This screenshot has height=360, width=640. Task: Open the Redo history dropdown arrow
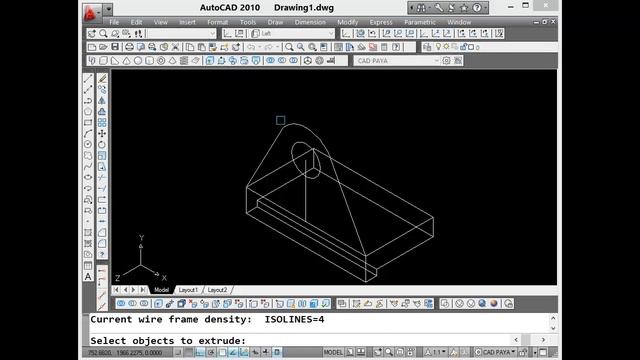(277, 47)
